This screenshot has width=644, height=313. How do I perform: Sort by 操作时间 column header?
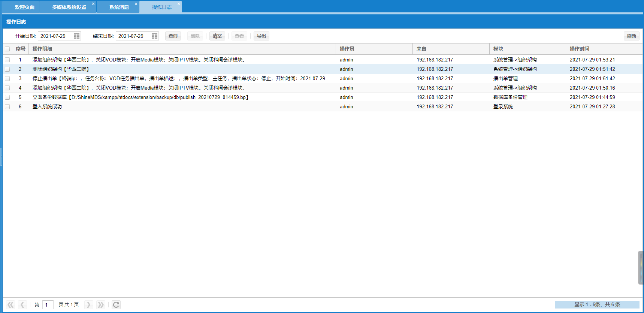tap(604, 49)
